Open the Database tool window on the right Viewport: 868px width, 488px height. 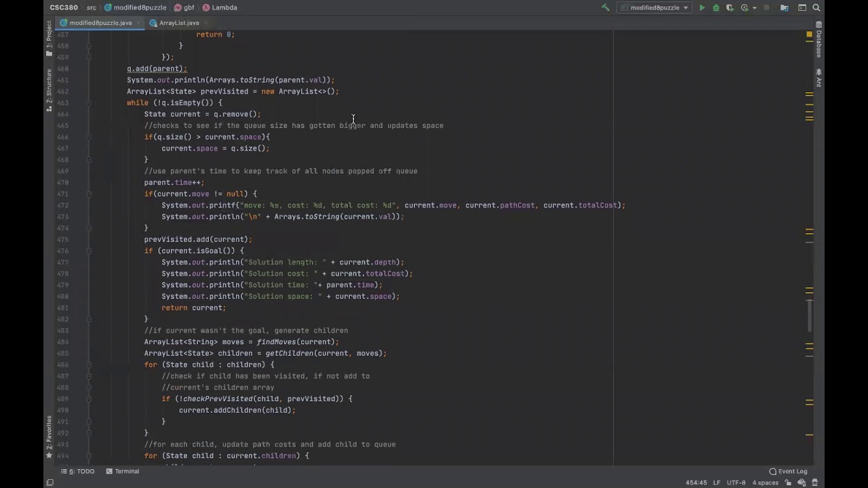point(818,39)
